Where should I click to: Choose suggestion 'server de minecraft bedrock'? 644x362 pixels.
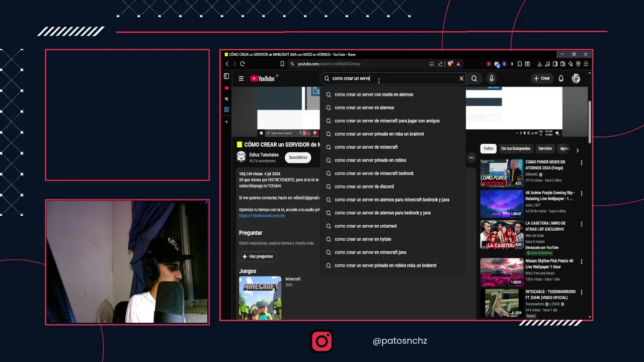[x=392, y=173]
